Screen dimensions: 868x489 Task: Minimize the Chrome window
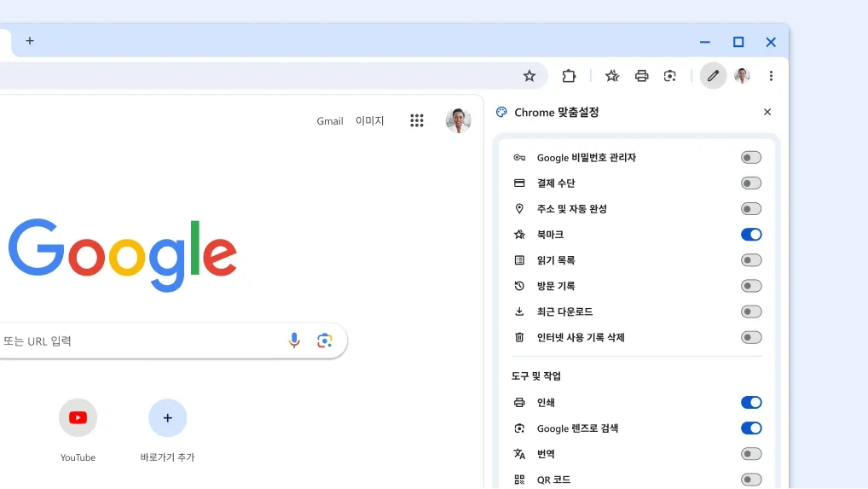(704, 42)
